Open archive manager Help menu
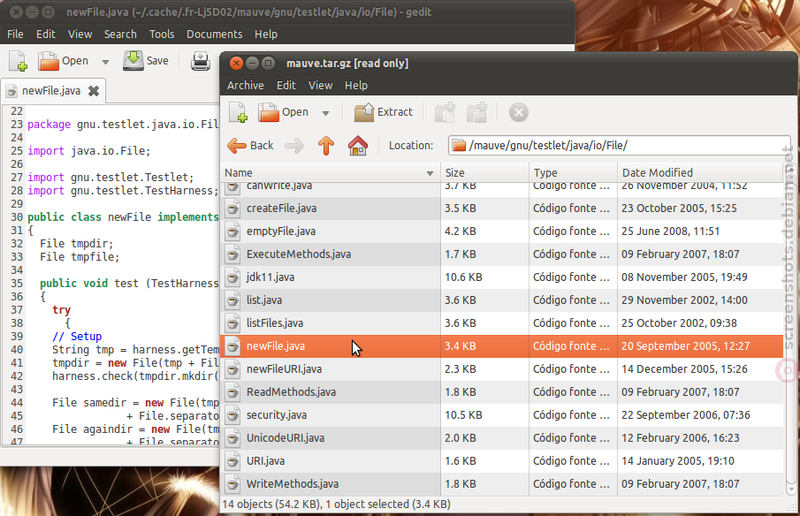Image resolution: width=800 pixels, height=516 pixels. pos(356,85)
